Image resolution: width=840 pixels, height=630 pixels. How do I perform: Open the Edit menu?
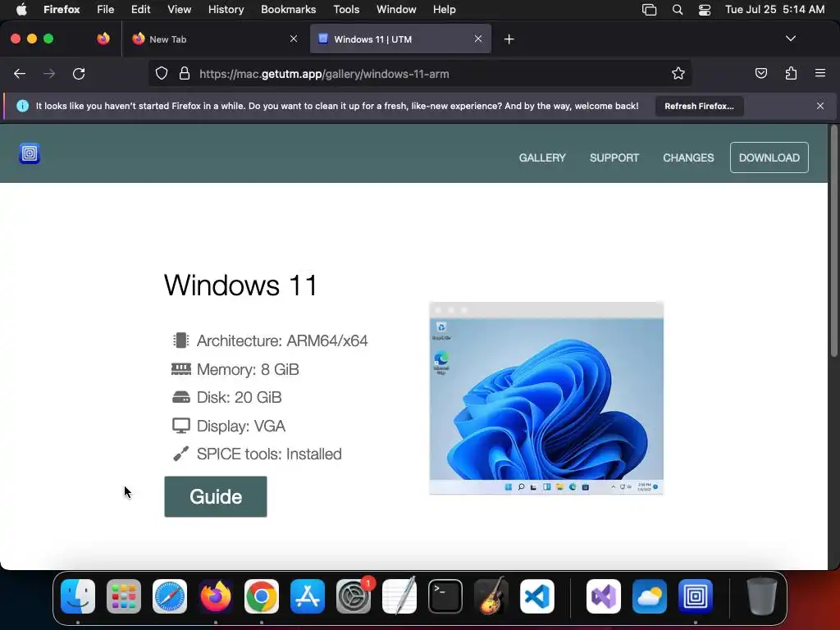tap(141, 10)
